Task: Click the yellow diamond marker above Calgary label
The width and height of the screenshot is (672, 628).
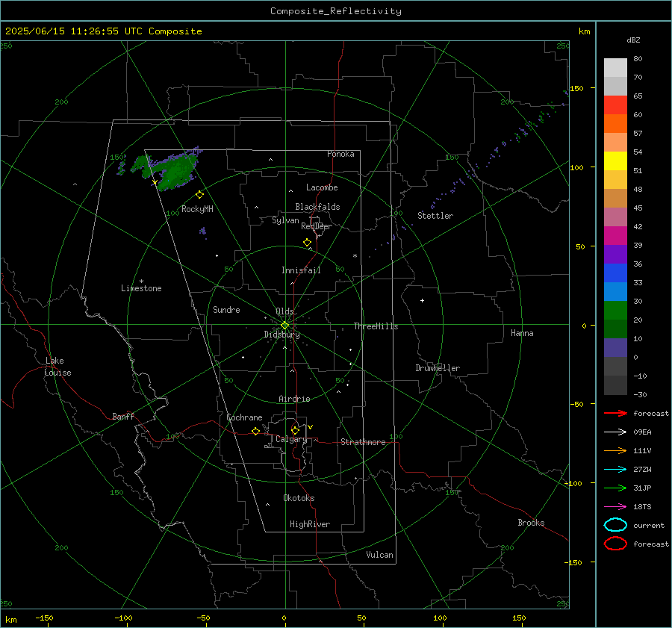Action: coord(295,430)
